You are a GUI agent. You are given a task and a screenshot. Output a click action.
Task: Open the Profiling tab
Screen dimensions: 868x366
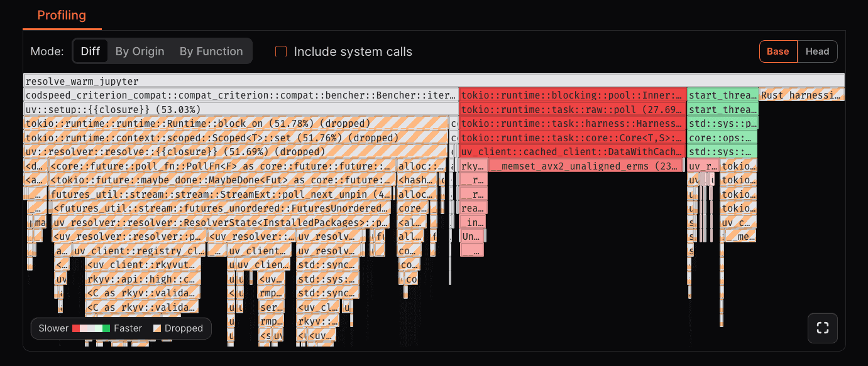pos(61,15)
